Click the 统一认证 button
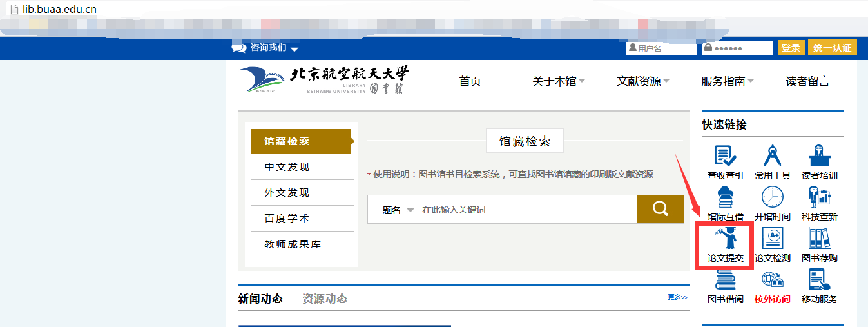868x327 pixels. point(832,48)
